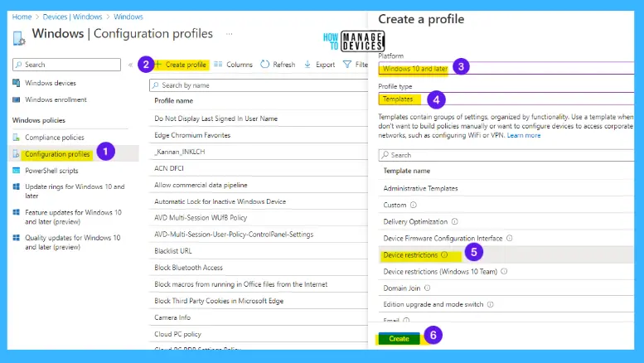Click the Refresh circular arrow icon

[x=265, y=64]
